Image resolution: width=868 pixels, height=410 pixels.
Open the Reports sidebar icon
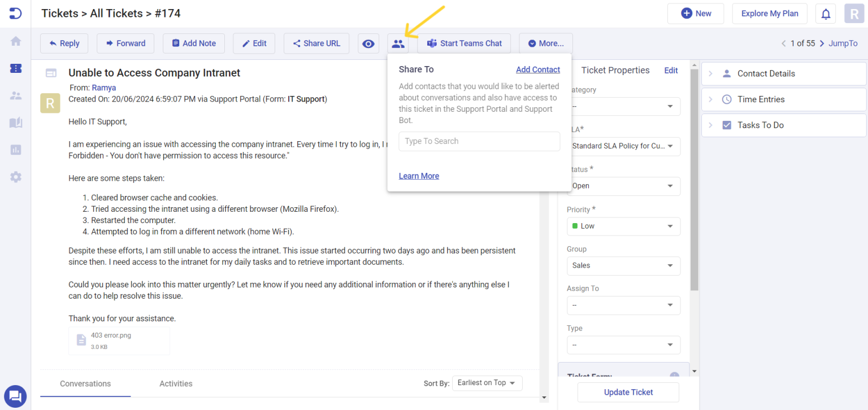pyautogui.click(x=15, y=149)
